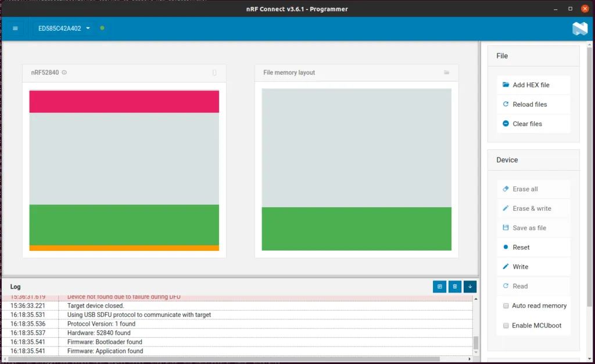This screenshot has height=364, width=595.
Task: Click the green application region in device memory
Action: (x=124, y=225)
